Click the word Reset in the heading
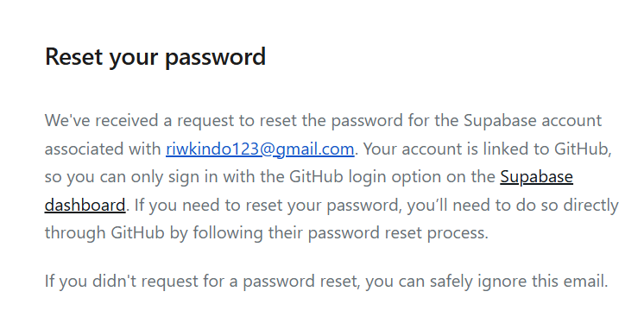This screenshot has height=336, width=644. point(74,56)
